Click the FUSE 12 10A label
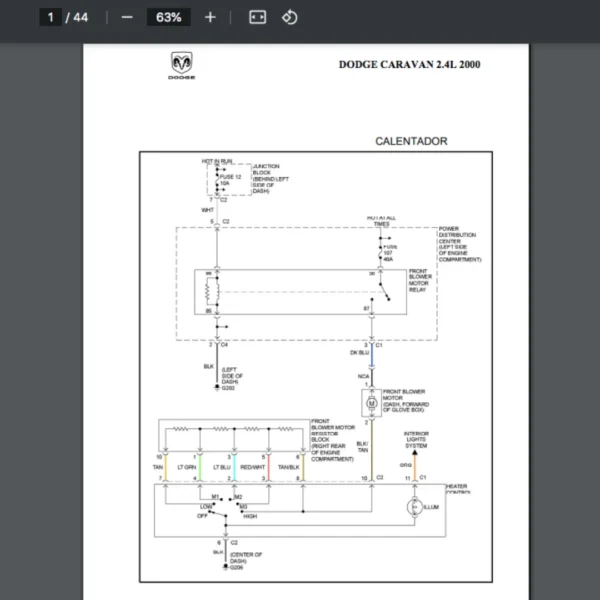 pos(231,181)
